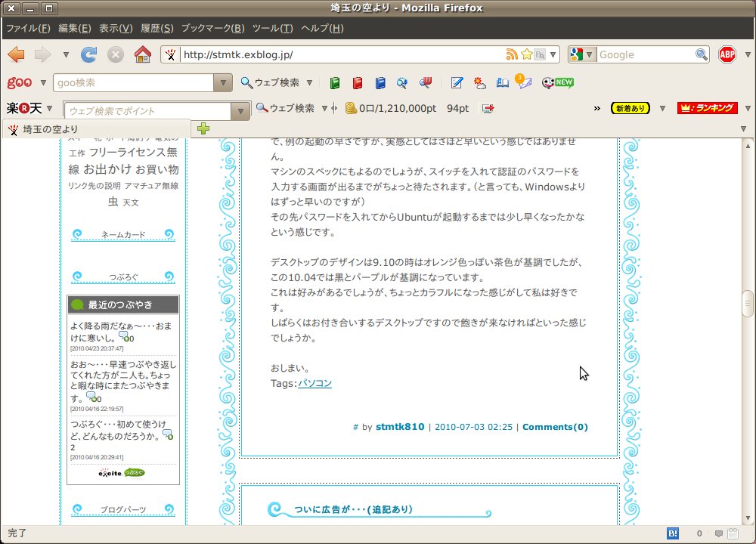Click the Rakuten logo in the toolbar

24,108
